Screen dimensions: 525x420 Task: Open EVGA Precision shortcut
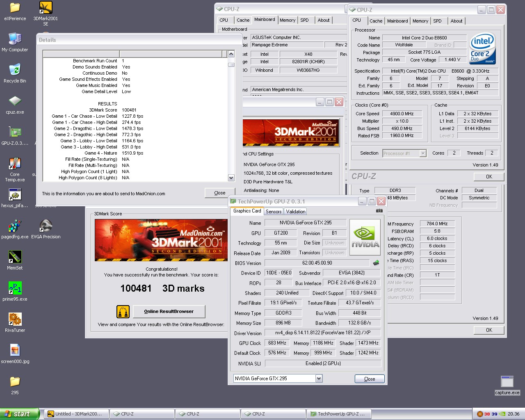tap(46, 229)
